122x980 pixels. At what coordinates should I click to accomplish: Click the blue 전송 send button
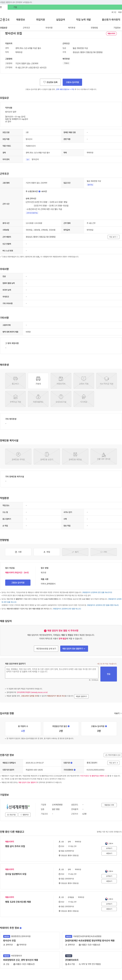point(109,674)
